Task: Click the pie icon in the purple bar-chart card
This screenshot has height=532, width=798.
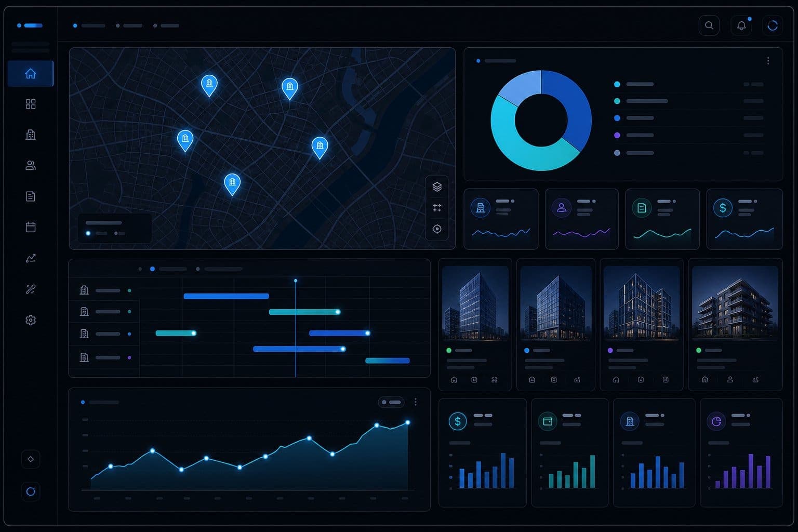Action: pos(716,421)
